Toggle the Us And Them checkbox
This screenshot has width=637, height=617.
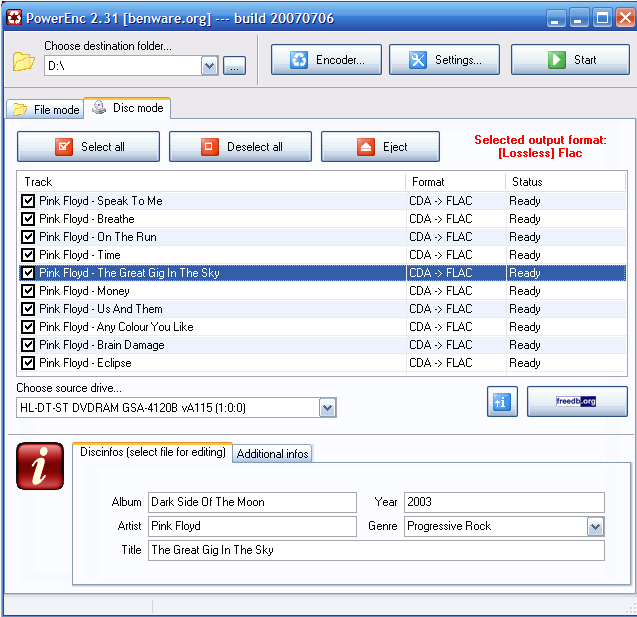[x=28, y=309]
